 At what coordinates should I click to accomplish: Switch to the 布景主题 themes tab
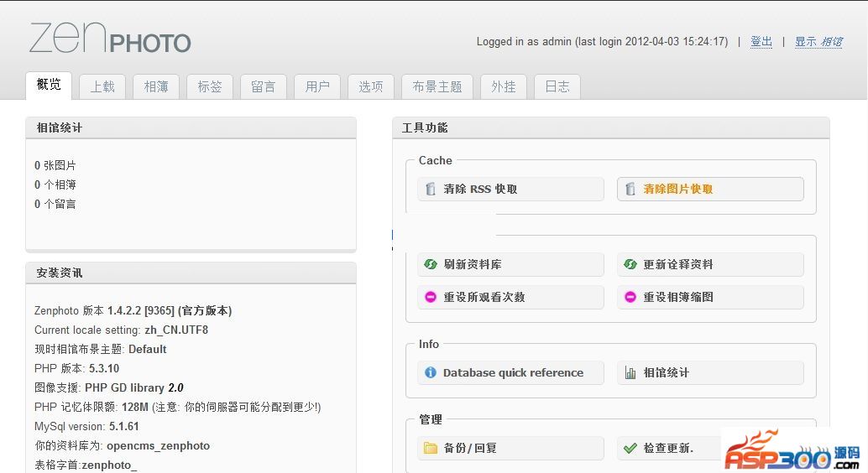pyautogui.click(x=437, y=86)
